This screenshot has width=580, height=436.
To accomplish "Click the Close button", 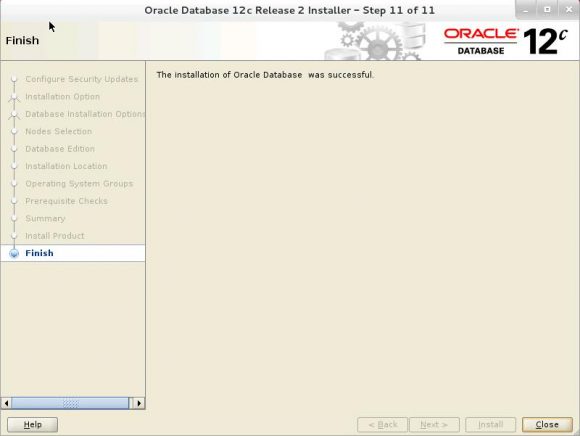I will (x=547, y=425).
